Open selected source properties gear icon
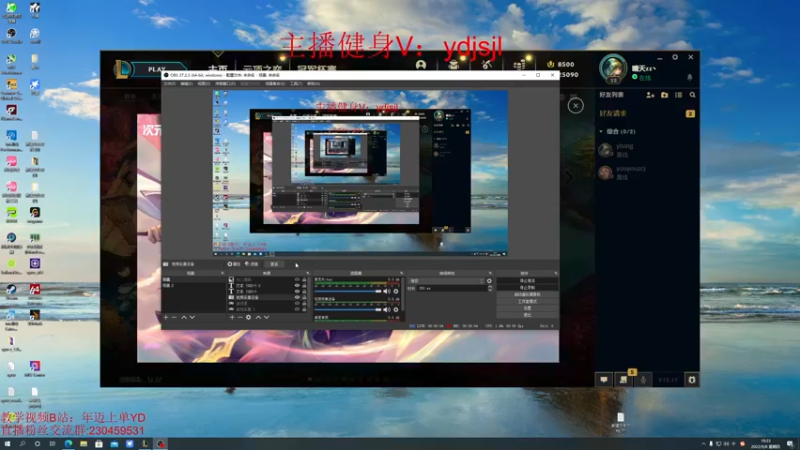The width and height of the screenshot is (800, 450). (x=248, y=317)
